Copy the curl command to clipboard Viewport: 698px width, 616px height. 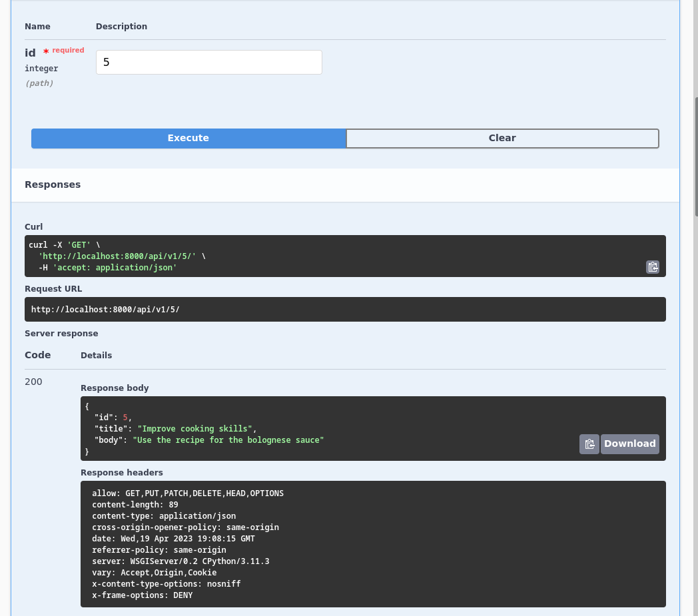tap(652, 267)
